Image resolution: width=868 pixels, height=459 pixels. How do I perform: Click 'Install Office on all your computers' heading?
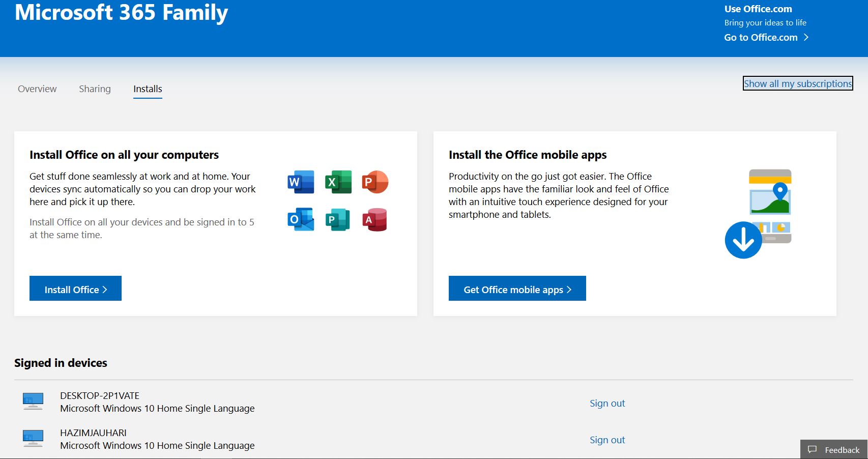click(124, 155)
